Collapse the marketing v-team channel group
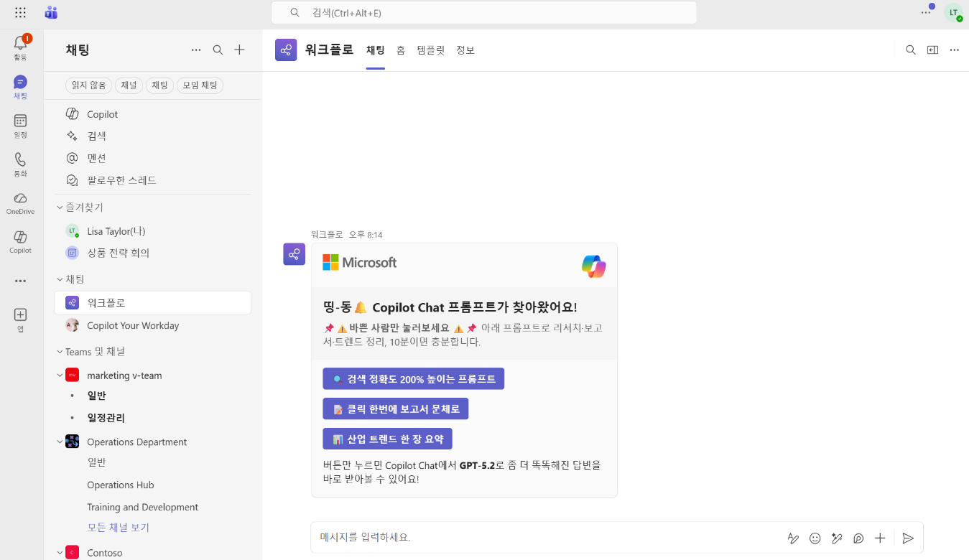The image size is (969, 560). [x=61, y=375]
